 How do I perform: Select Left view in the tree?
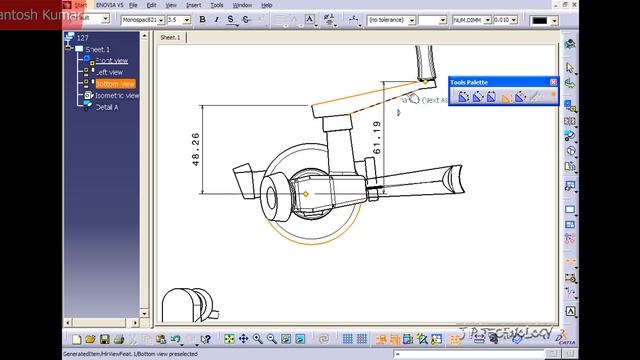pos(109,72)
